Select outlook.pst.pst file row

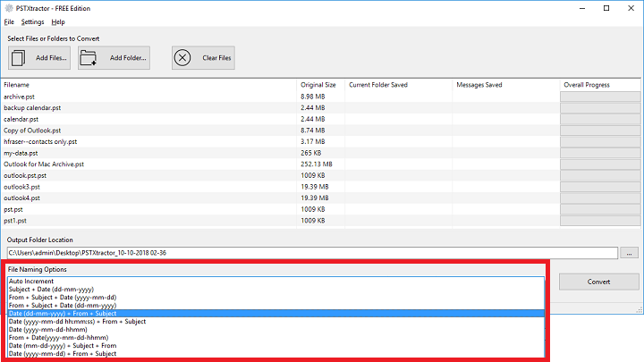tap(321, 176)
